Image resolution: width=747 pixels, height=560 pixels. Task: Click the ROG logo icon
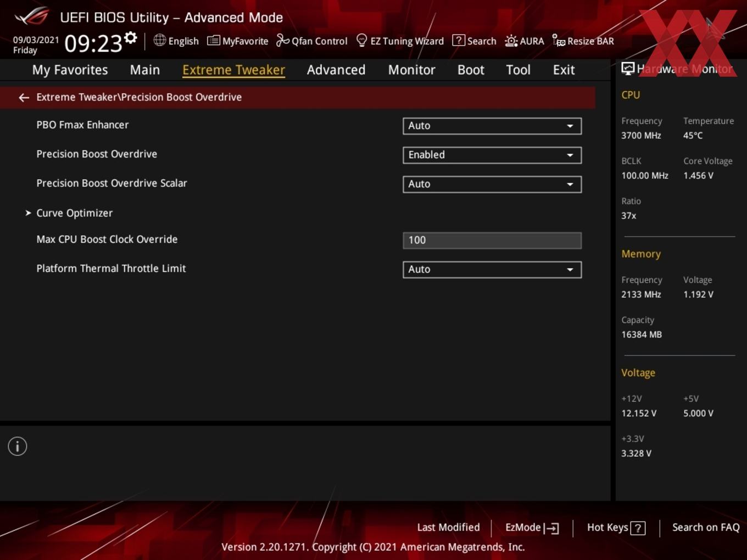pyautogui.click(x=32, y=16)
